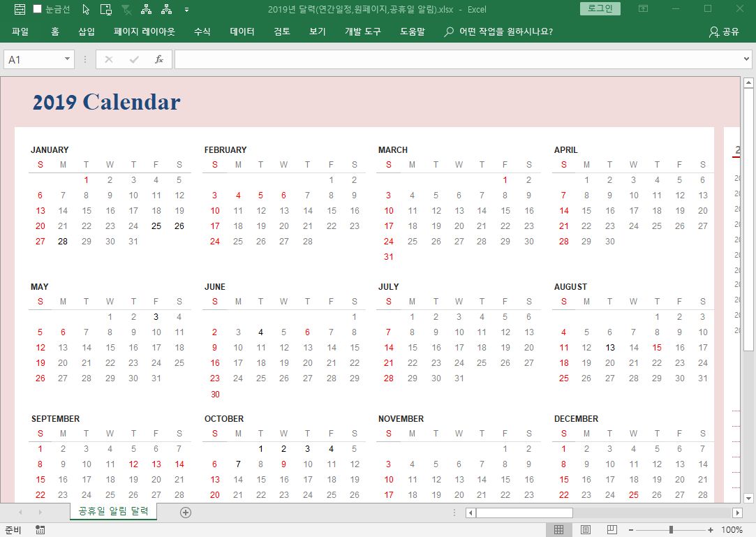The width and height of the screenshot is (756, 537).
Task: Expand the quick access toolbar customize arrow
Action: (x=186, y=9)
